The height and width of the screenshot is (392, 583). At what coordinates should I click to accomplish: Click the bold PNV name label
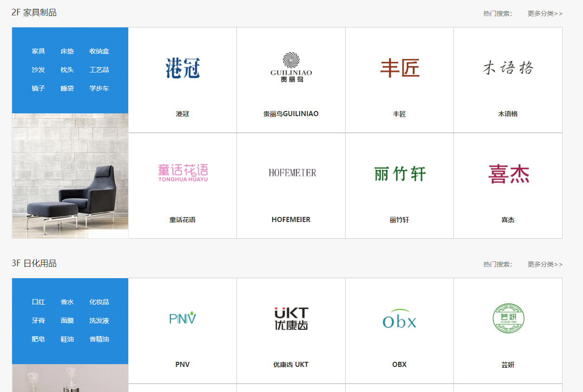coord(183,365)
